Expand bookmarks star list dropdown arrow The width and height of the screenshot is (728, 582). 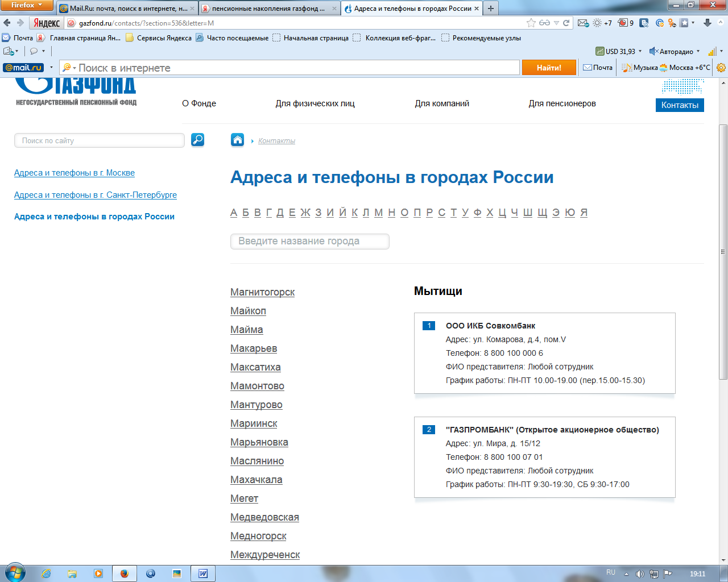coord(693,23)
